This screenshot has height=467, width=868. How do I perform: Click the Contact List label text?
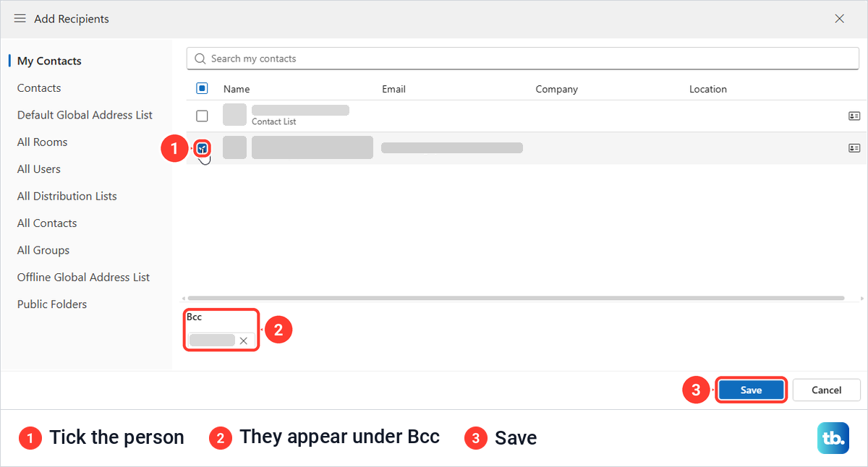pyautogui.click(x=274, y=121)
